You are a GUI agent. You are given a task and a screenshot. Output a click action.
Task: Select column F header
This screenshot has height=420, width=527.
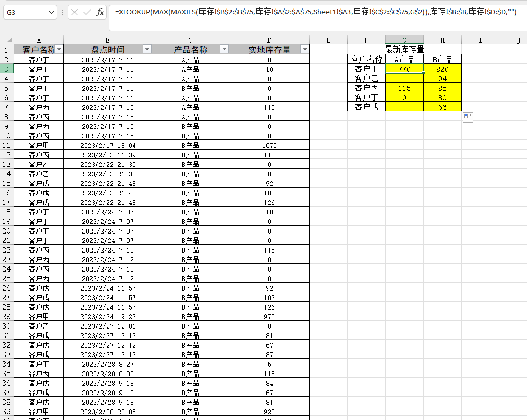(x=366, y=40)
